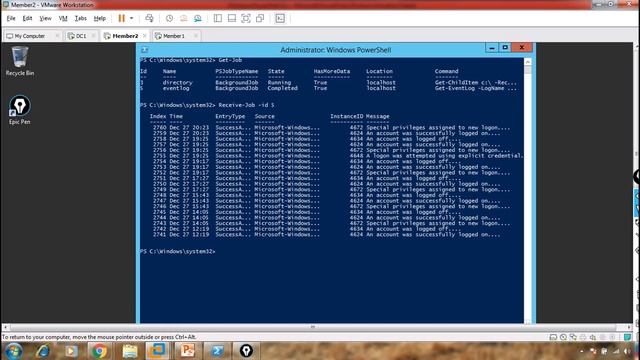Click the hard disk status icon
The width and height of the screenshot is (640, 360).
pos(553,337)
